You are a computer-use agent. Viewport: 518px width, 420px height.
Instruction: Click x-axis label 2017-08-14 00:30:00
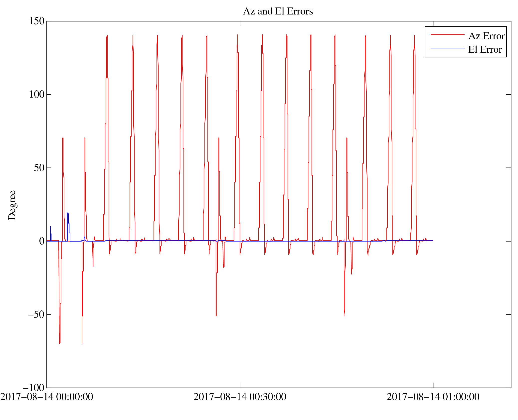(240, 397)
